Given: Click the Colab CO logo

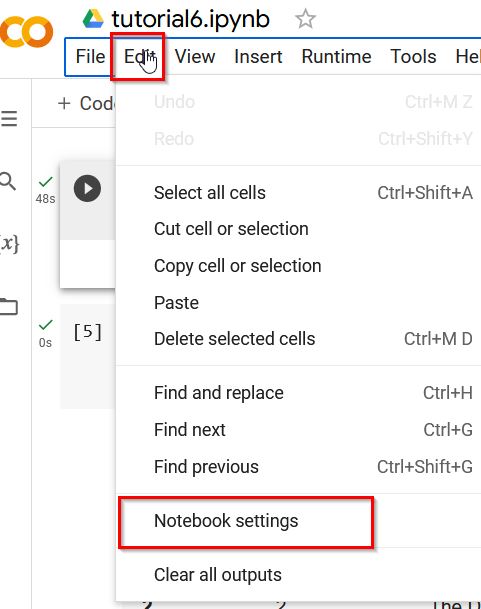Looking at the screenshot, I should pos(26,32).
